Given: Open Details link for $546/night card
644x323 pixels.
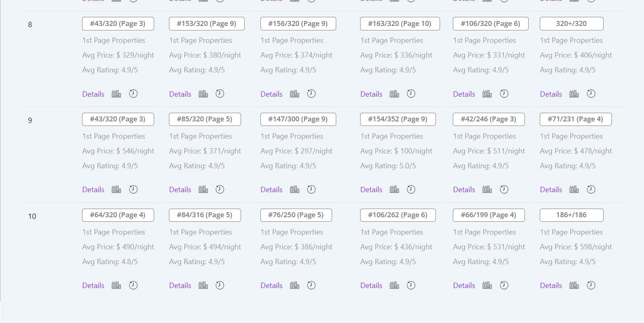Looking at the screenshot, I should pyautogui.click(x=93, y=190).
